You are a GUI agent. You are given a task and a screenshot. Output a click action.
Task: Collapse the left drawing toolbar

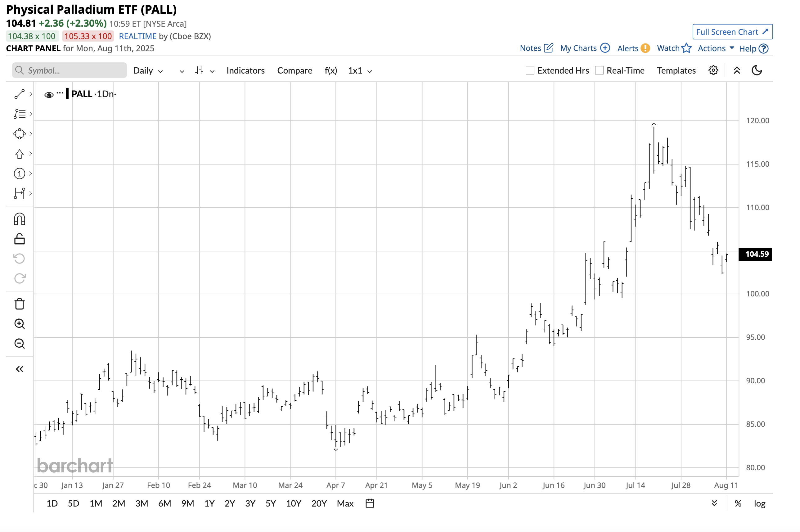point(19,369)
